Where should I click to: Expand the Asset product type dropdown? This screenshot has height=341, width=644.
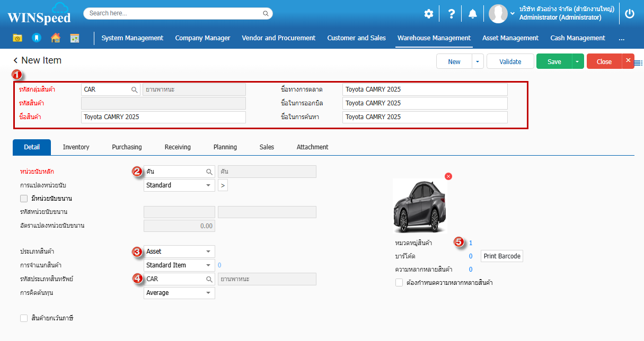pyautogui.click(x=208, y=252)
